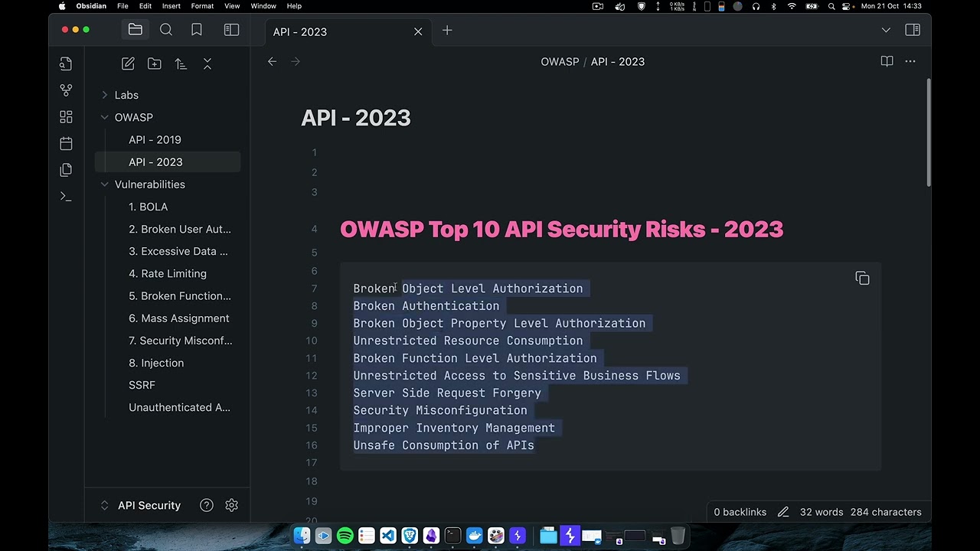Viewport: 980px width, 551px height.
Task: Open the Wi-Fi menu bar icon
Action: pos(792,6)
